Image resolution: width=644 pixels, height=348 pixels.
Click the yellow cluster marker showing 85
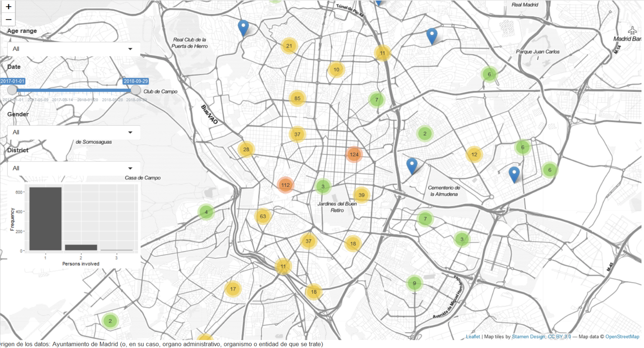point(297,98)
